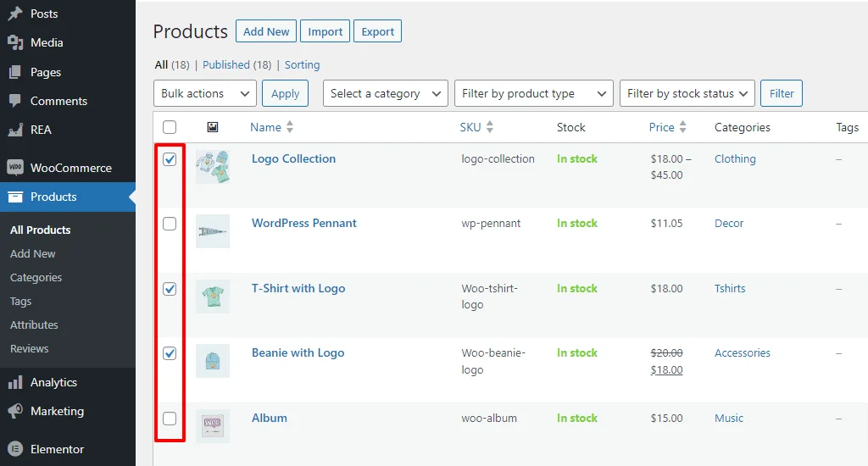Open Categories submenu item

tap(36, 277)
